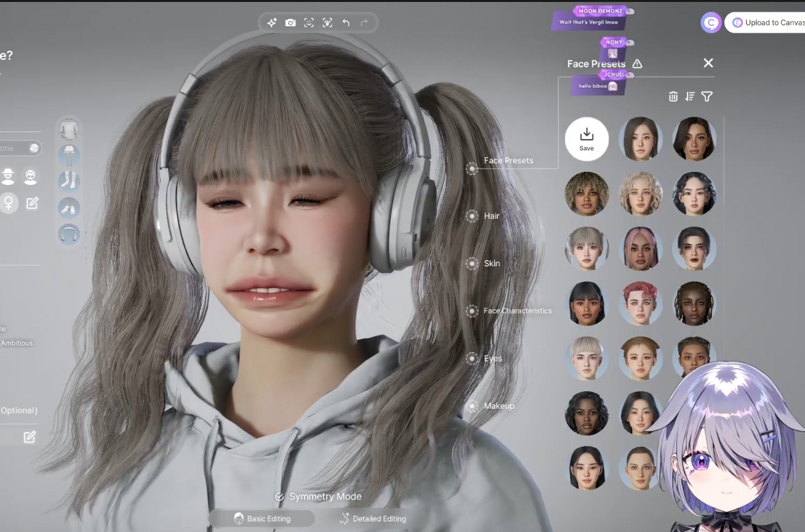Choose the pink-haired face preset thumbnail
The width and height of the screenshot is (805, 532).
[x=640, y=249]
